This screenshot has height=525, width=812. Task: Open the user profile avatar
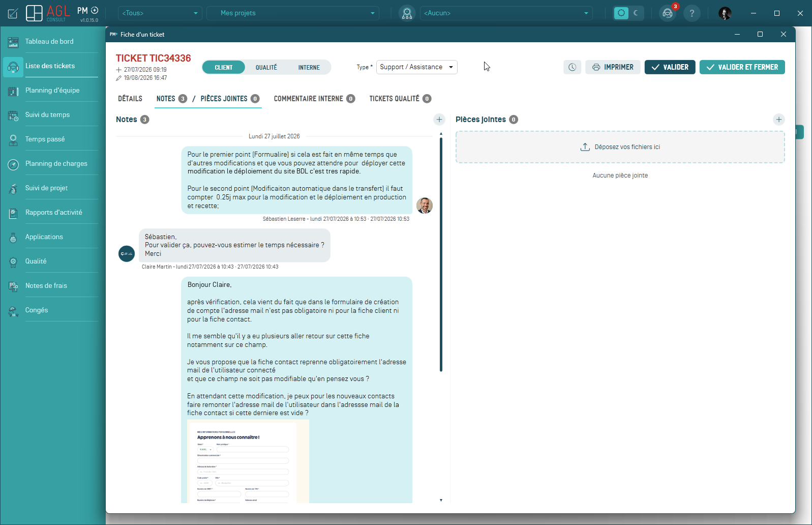[x=725, y=13]
